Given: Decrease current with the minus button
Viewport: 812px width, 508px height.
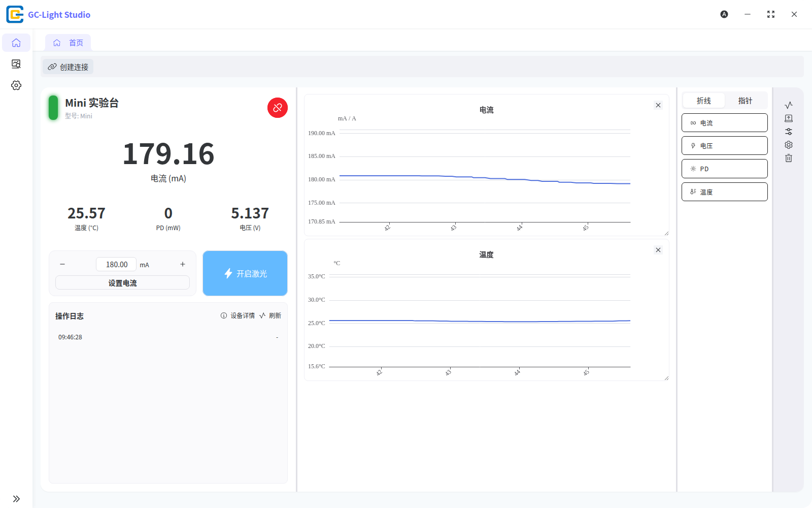Looking at the screenshot, I should click(x=62, y=264).
